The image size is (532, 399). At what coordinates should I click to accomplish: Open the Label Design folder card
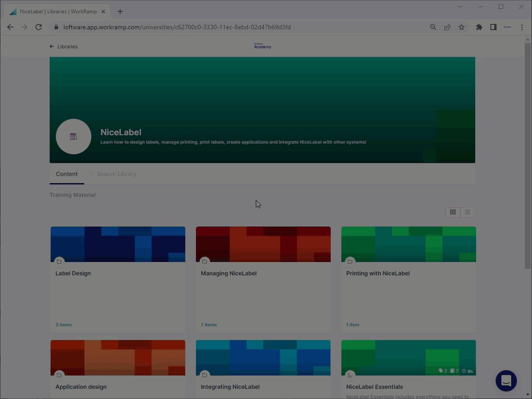[118, 279]
